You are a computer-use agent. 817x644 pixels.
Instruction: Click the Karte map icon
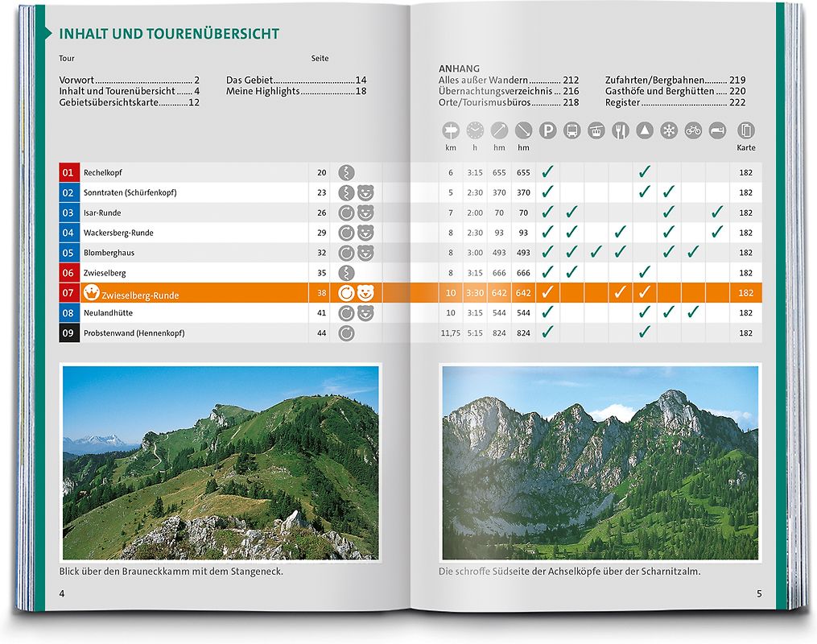(746, 130)
